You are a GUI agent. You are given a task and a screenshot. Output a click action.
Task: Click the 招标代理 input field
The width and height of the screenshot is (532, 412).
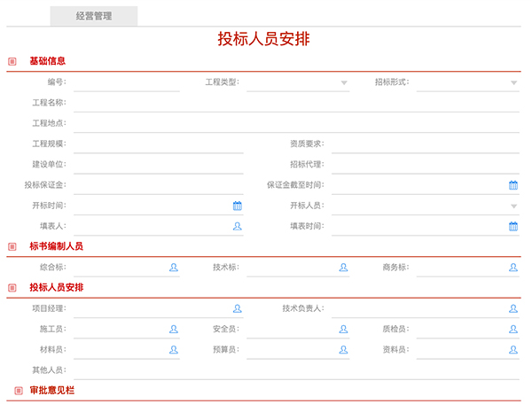426,165
